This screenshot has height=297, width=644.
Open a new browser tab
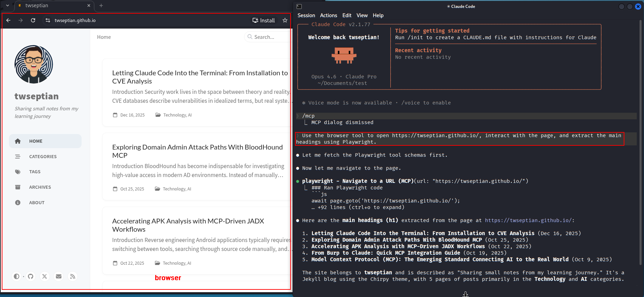101,5
